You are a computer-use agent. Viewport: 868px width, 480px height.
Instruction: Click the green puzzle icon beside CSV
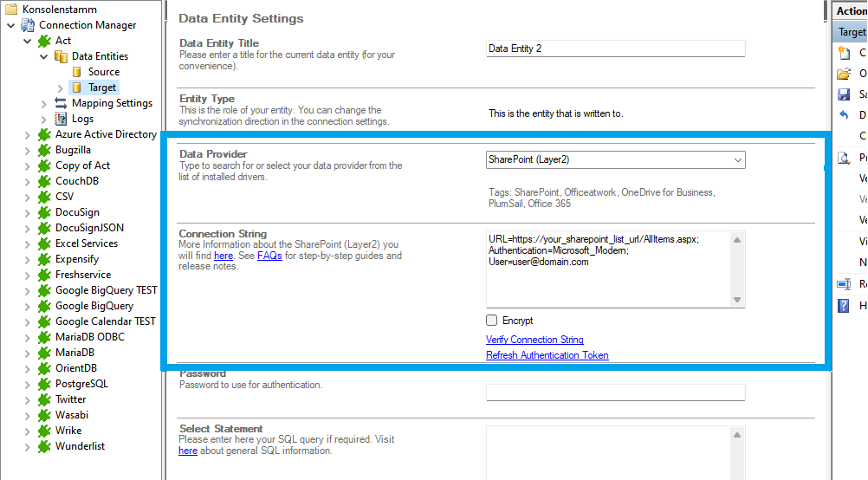point(44,197)
